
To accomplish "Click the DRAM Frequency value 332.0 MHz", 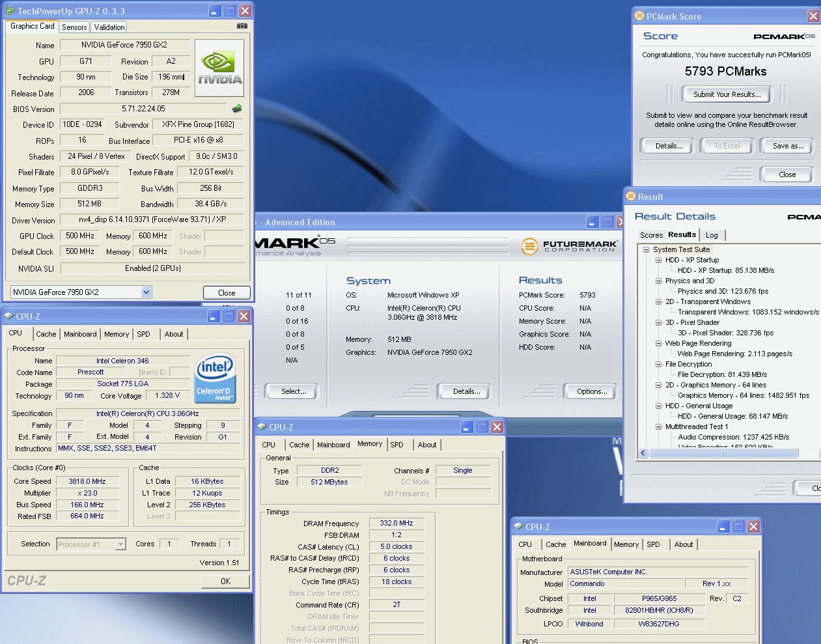I will click(397, 523).
